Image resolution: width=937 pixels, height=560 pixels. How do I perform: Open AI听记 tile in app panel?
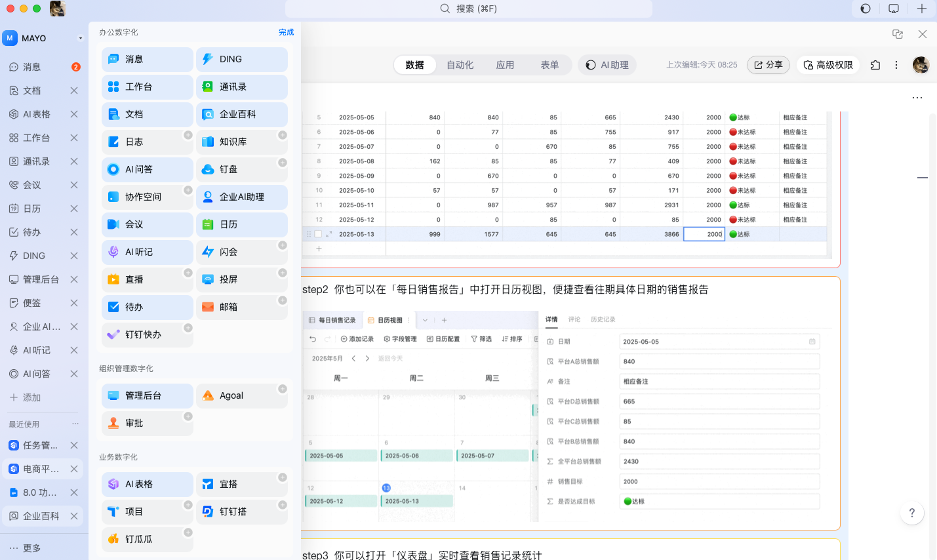click(x=148, y=252)
